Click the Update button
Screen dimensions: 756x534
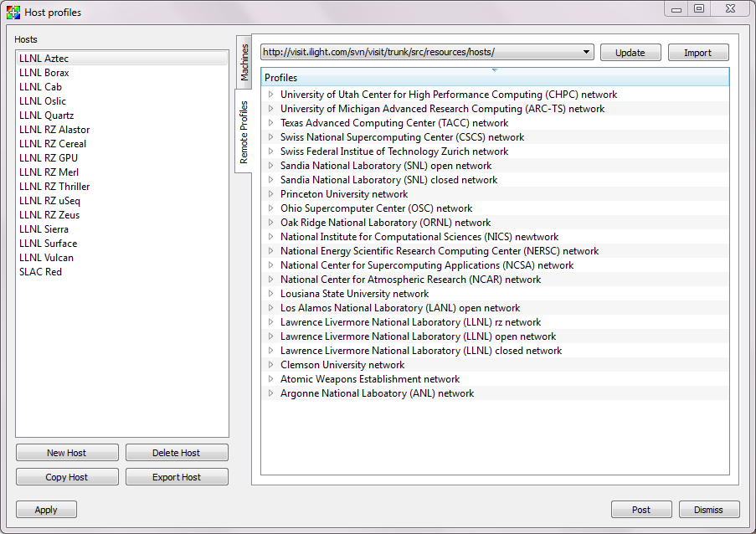[x=630, y=53]
